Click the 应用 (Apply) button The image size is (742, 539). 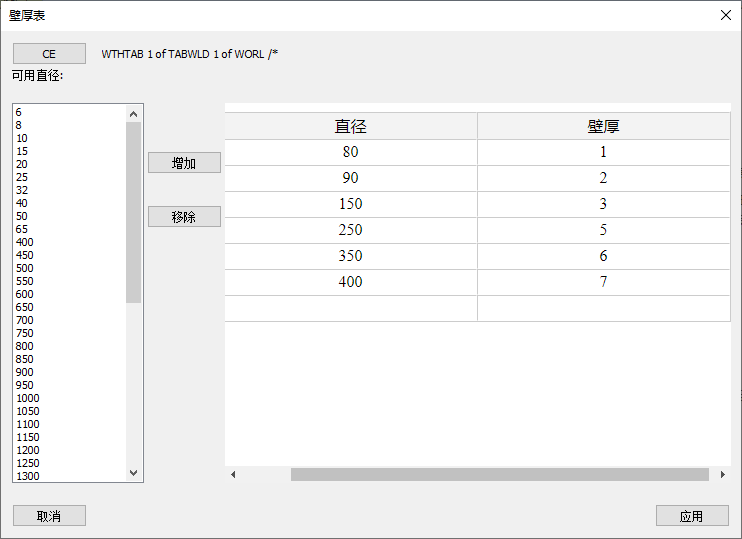click(x=691, y=516)
